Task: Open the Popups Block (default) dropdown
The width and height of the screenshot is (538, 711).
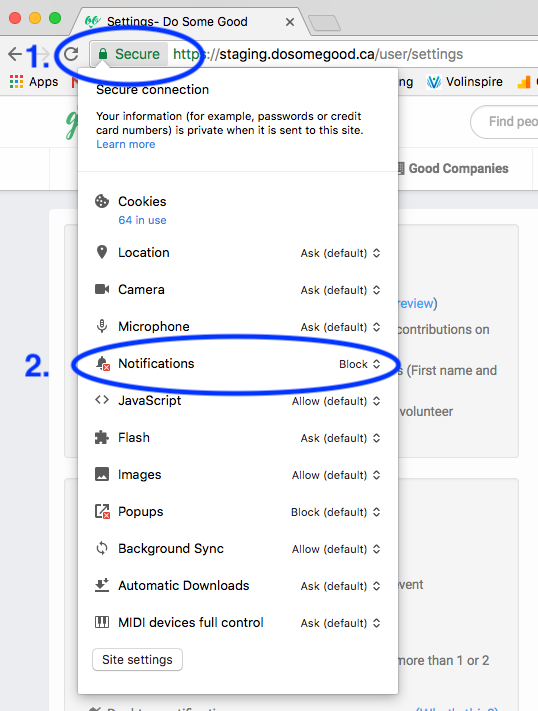Action: click(336, 512)
